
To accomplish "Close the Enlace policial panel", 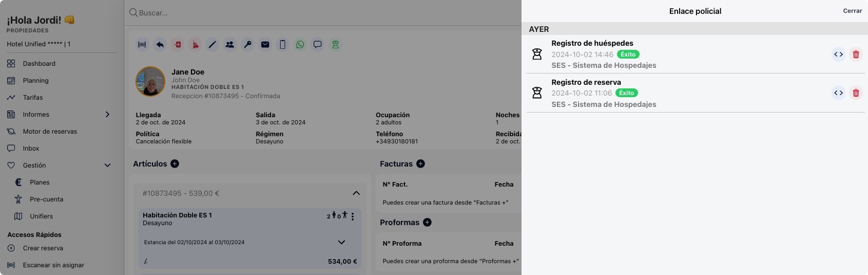I will coord(852,11).
